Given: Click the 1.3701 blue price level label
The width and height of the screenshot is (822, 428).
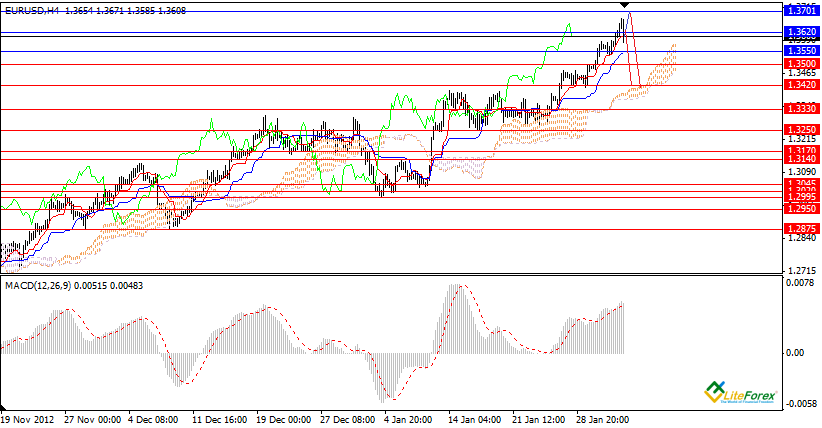Looking at the screenshot, I should [x=802, y=11].
